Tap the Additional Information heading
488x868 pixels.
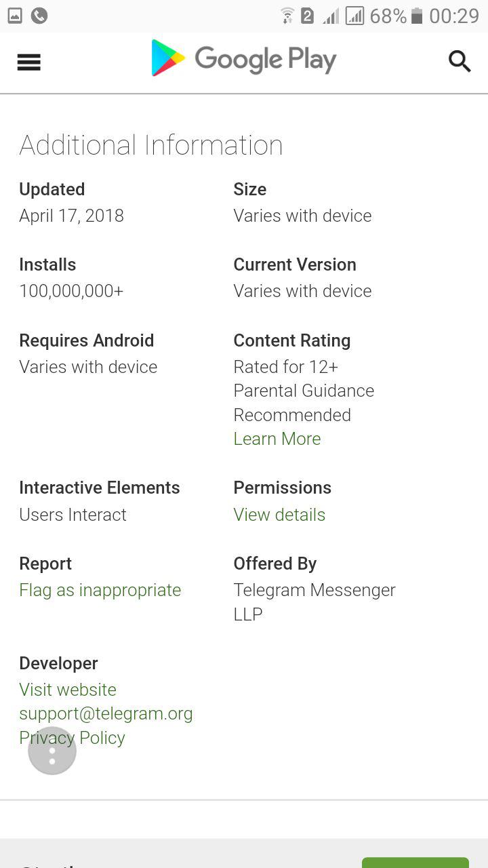click(151, 145)
